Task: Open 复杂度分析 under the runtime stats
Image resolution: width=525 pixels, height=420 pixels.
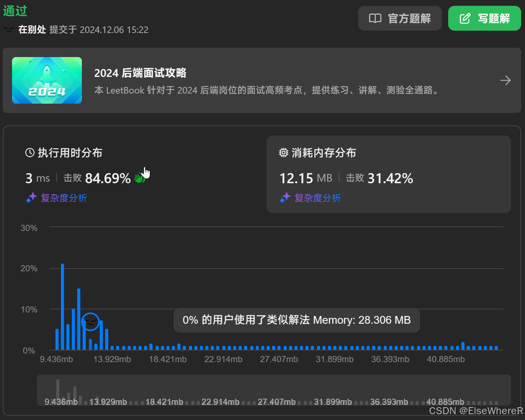Action: point(64,198)
